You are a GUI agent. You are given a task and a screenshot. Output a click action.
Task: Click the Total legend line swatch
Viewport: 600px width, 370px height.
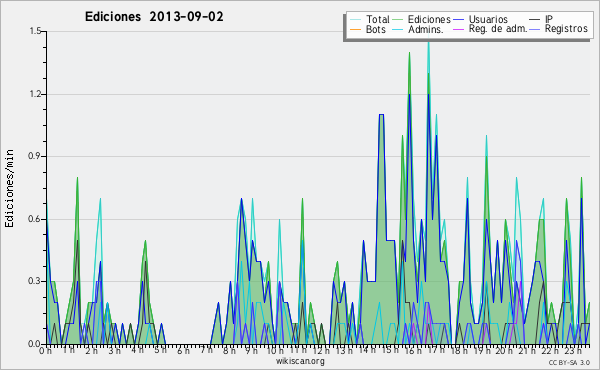(x=355, y=20)
